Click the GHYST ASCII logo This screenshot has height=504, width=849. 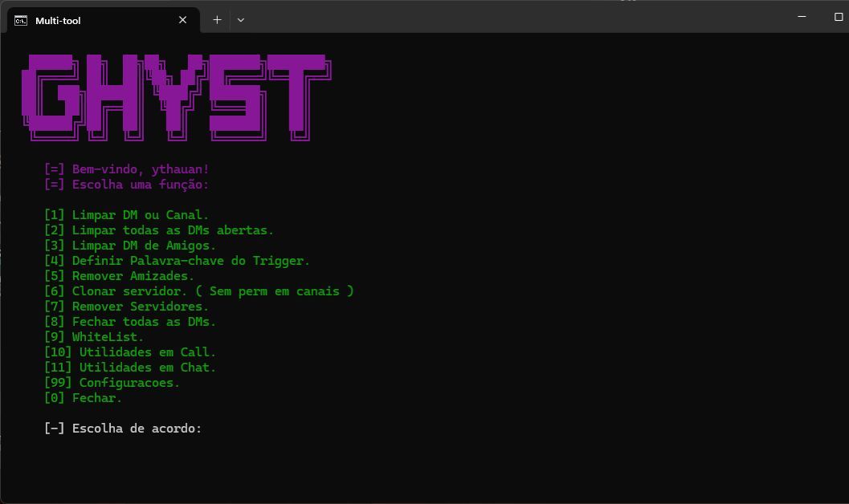click(x=177, y=97)
